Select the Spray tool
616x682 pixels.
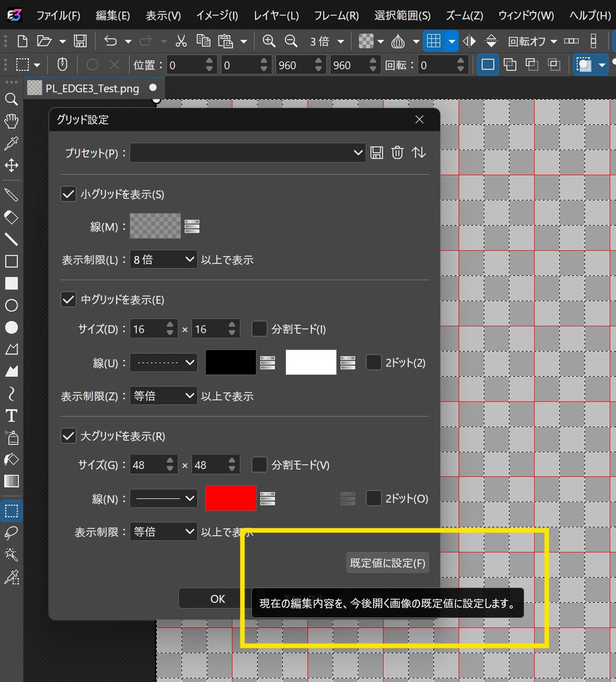point(11,437)
